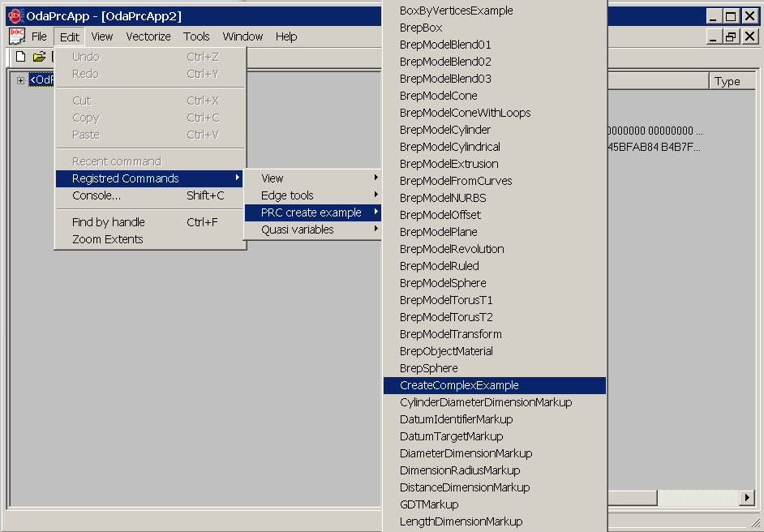Run BrepBox example command
The width and height of the screenshot is (764, 532).
pos(495,28)
